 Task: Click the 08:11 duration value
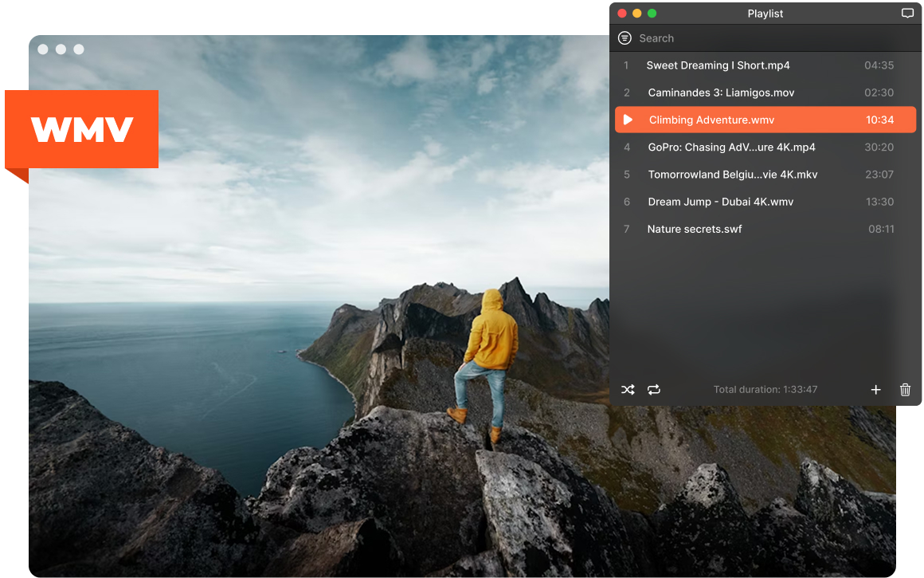881,229
